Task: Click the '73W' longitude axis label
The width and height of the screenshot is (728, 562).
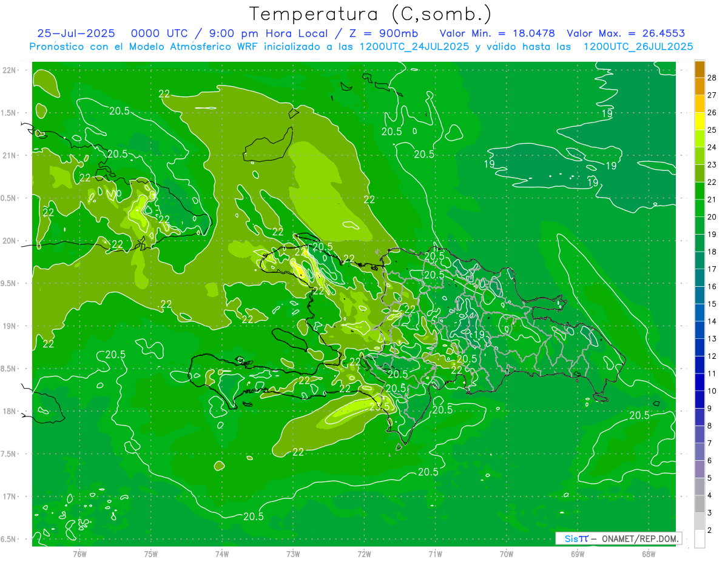Action: [293, 554]
